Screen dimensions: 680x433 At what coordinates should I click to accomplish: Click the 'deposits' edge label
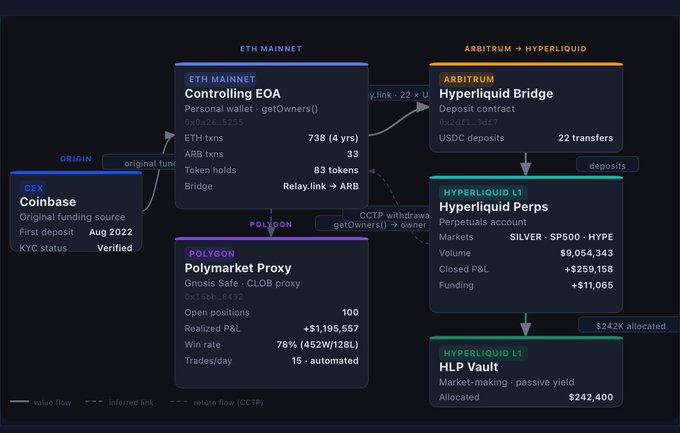tap(607, 166)
